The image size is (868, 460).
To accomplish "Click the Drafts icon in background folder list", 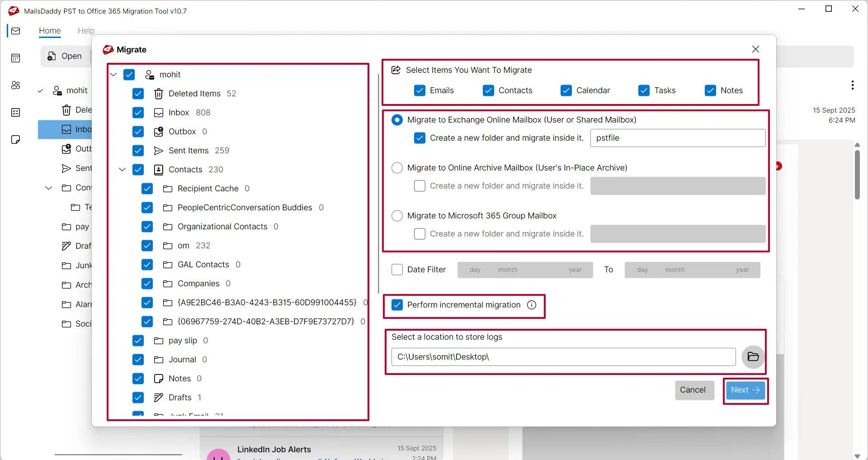I will tap(66, 246).
